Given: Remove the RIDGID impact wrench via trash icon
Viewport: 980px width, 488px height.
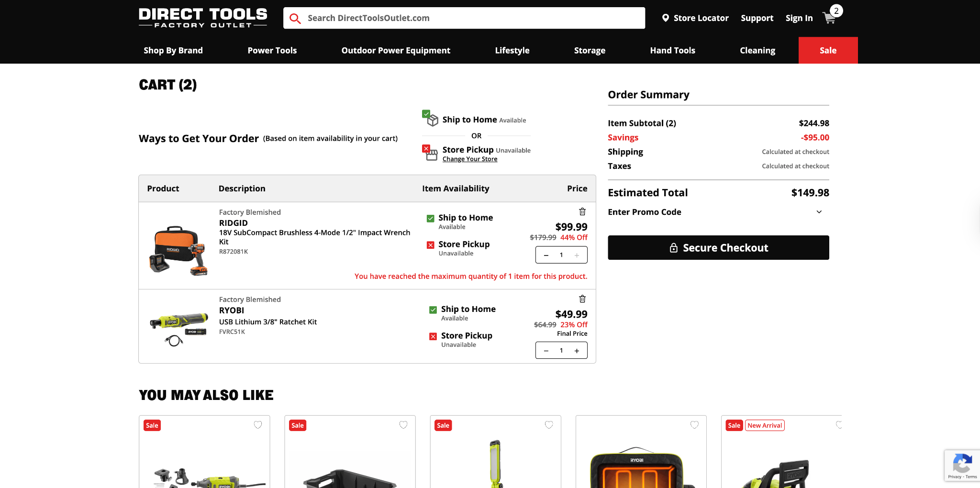Looking at the screenshot, I should pyautogui.click(x=582, y=211).
